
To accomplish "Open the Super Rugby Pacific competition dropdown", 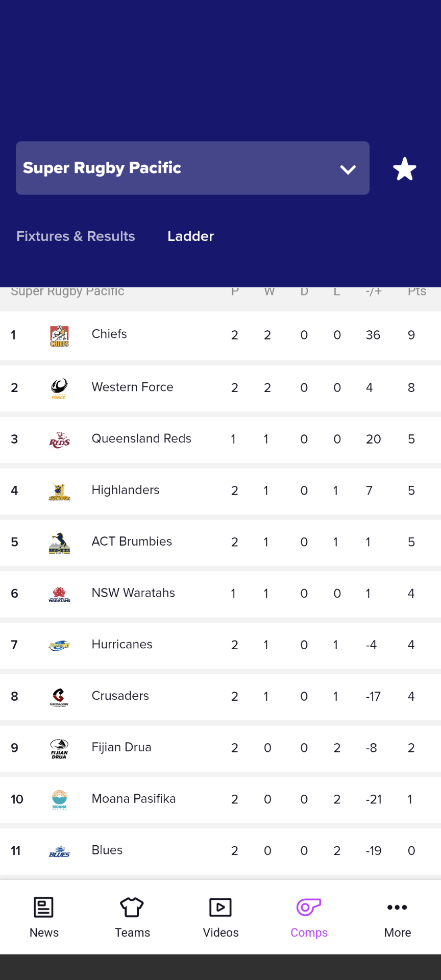I will (x=192, y=168).
